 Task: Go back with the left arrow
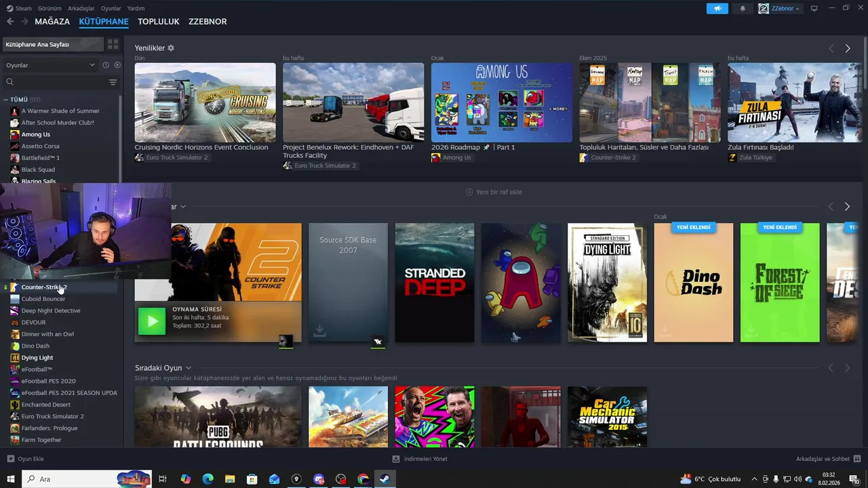pos(10,22)
